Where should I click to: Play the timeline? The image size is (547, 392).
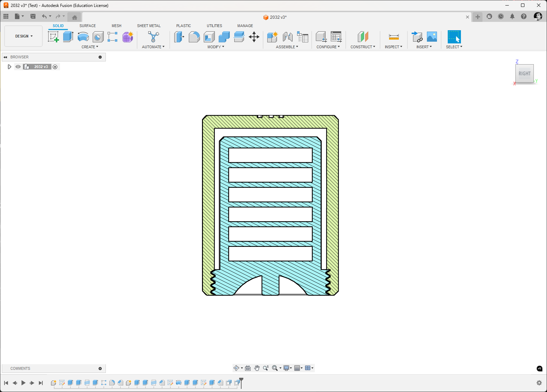click(24, 383)
